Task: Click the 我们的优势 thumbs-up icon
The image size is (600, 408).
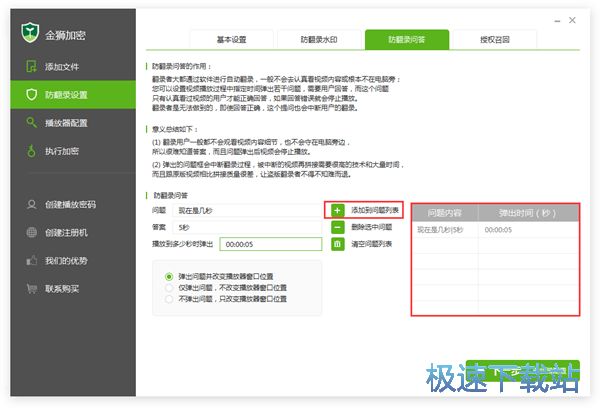Action: coord(31,261)
